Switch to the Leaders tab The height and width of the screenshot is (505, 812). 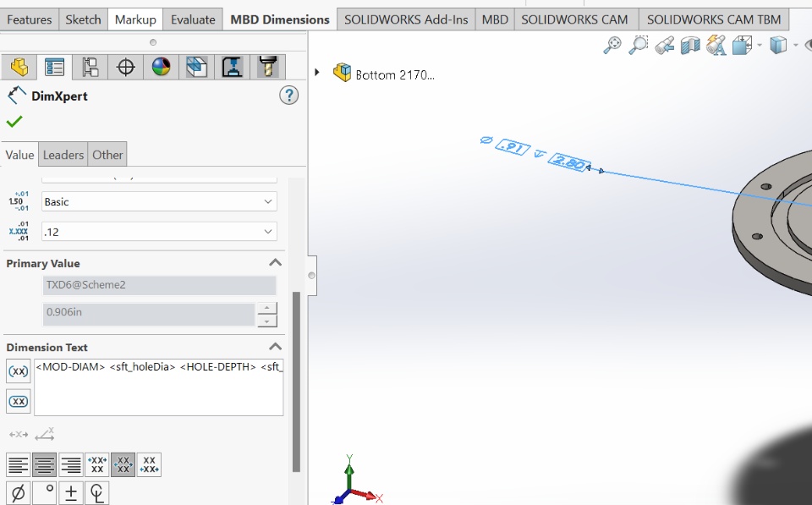(63, 154)
